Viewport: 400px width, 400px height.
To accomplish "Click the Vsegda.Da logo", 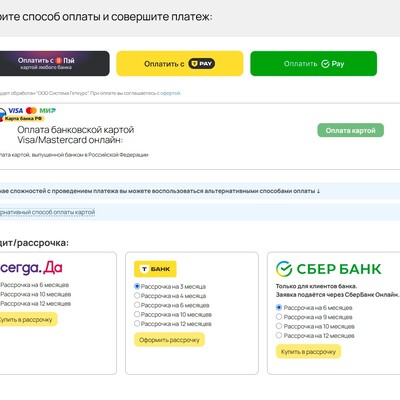I will [x=31, y=268].
